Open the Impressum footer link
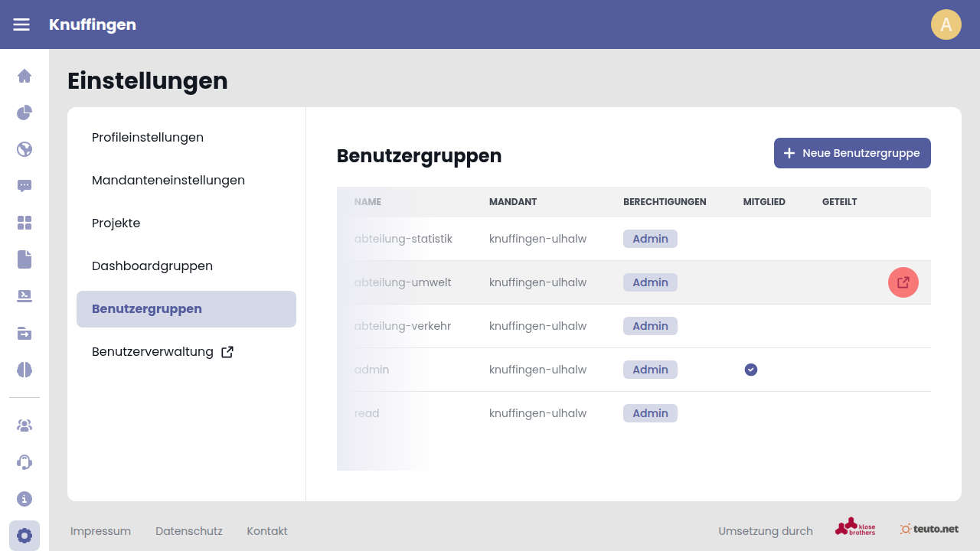 100,531
